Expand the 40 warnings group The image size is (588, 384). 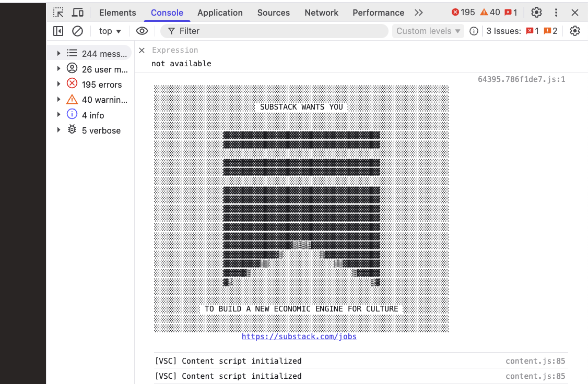pos(58,99)
